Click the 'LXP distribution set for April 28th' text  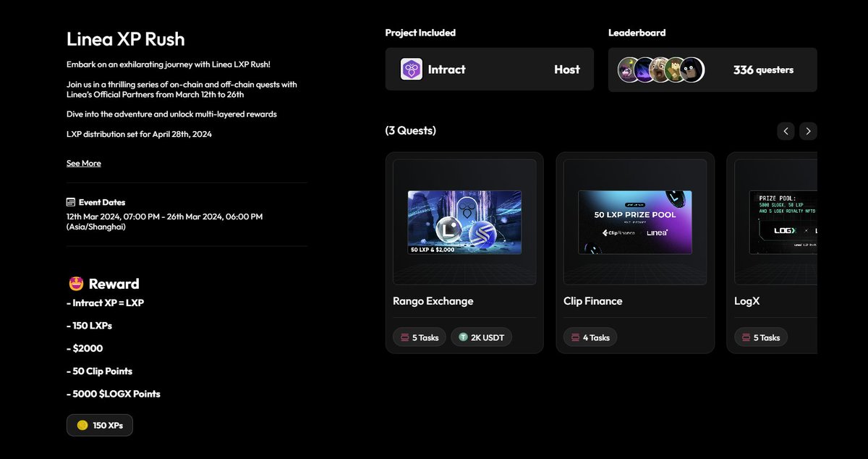[139, 135]
